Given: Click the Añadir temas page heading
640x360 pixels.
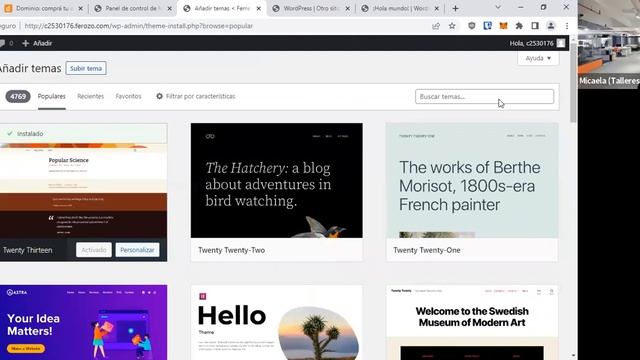Looking at the screenshot, I should click(30, 68).
